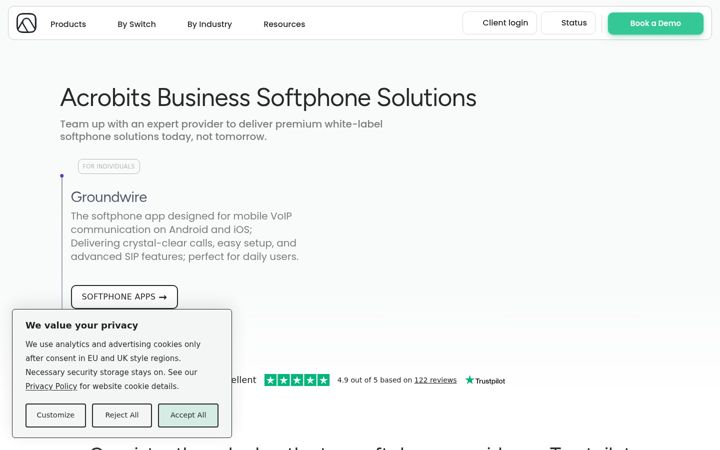The height and width of the screenshot is (450, 720).
Task: Customize cookie preferences
Action: pos(56,415)
